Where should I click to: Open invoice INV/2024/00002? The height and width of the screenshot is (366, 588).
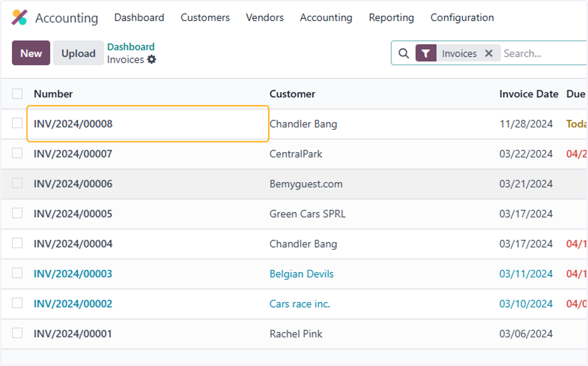pyautogui.click(x=73, y=303)
